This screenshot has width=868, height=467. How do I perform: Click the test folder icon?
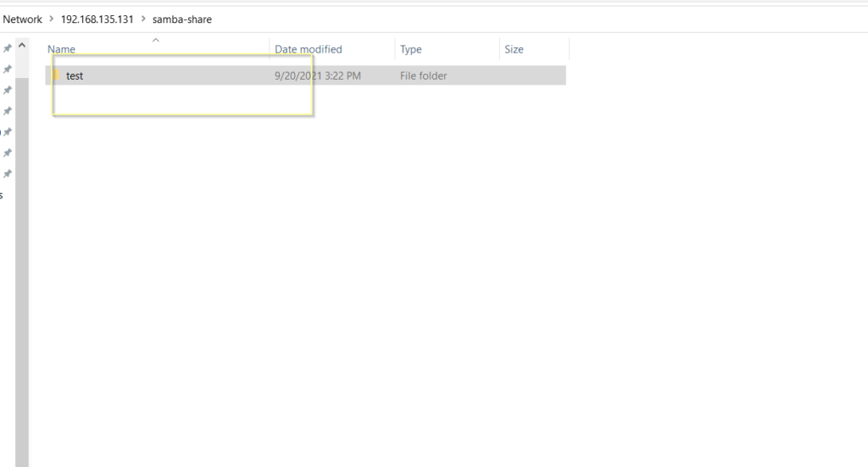56,75
